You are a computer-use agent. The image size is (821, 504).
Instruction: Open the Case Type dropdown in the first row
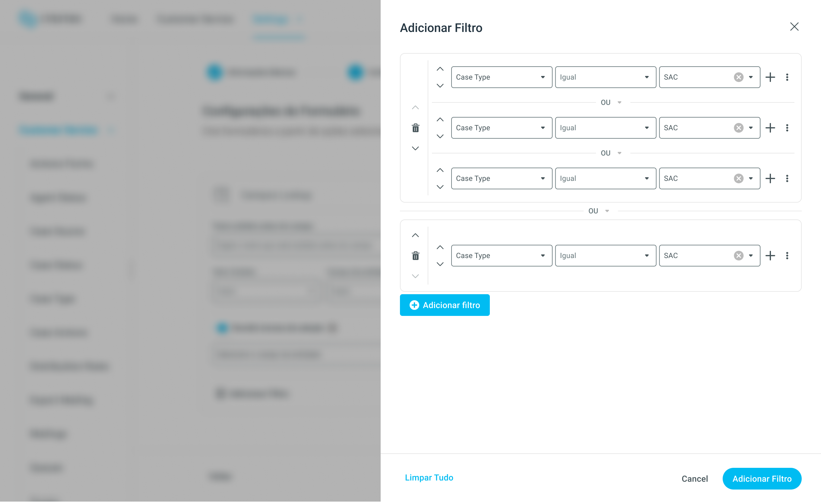pyautogui.click(x=502, y=77)
